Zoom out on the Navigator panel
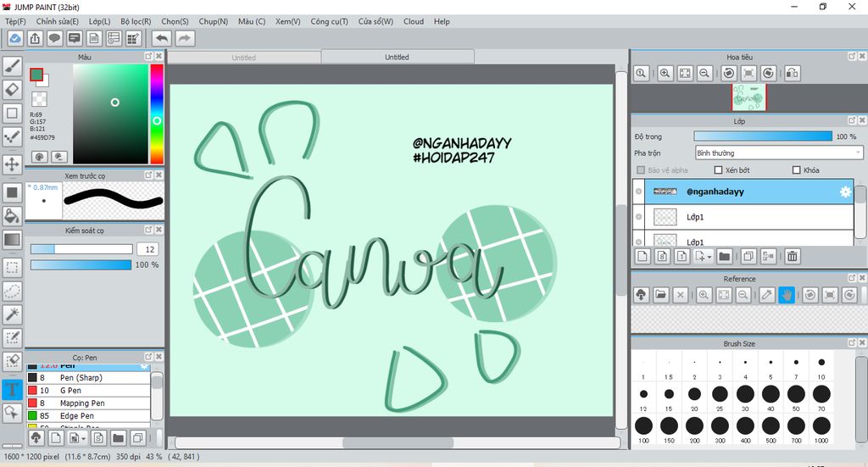This screenshot has width=868, height=467. 704,73
